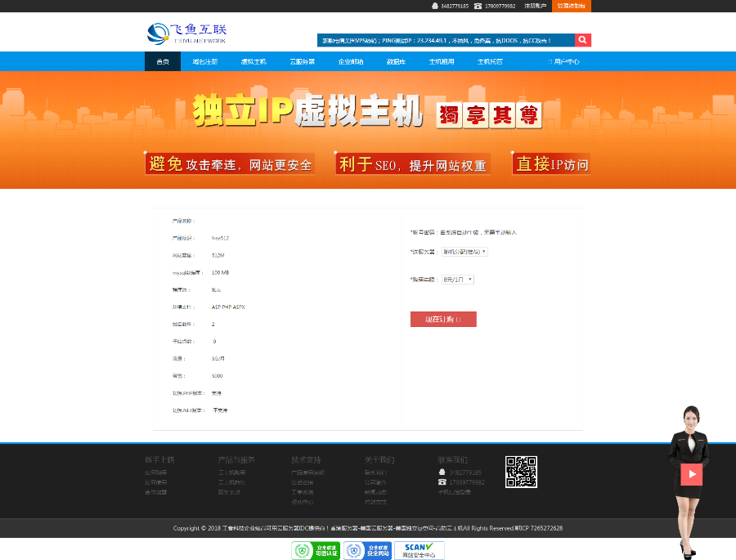This screenshot has width=736, height=560.
Task: Click the value ASP PHP ASPX
Action: pos(228,307)
